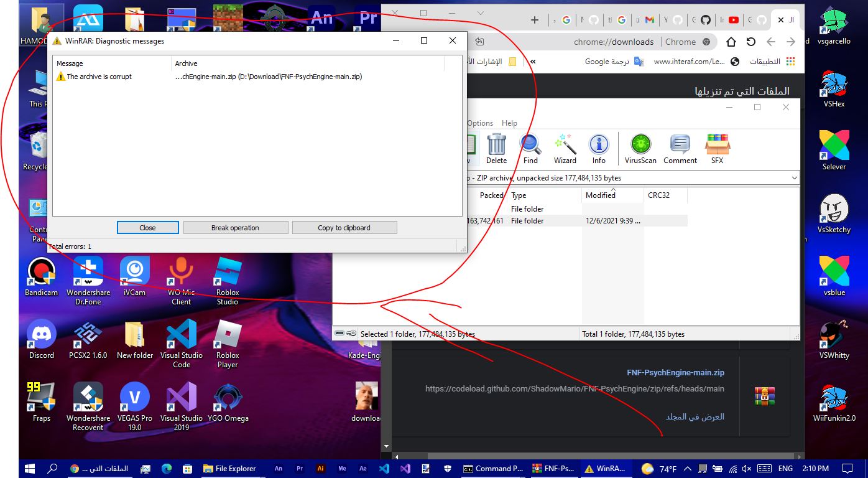
Task: Run VirusScan on the archive
Action: click(x=640, y=148)
